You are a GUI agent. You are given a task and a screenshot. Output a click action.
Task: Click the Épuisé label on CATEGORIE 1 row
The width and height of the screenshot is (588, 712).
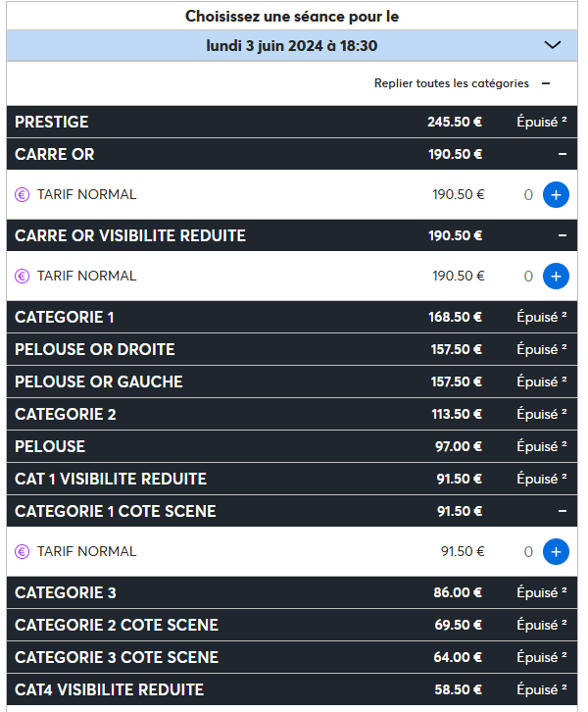541,317
